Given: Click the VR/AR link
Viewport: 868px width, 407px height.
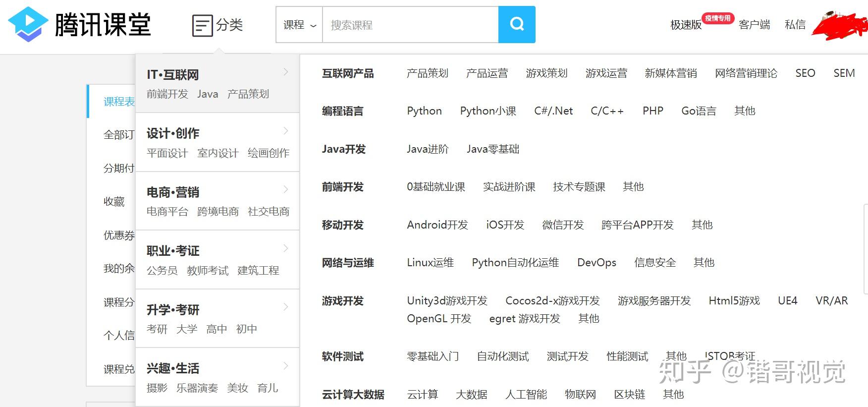Looking at the screenshot, I should (x=832, y=301).
